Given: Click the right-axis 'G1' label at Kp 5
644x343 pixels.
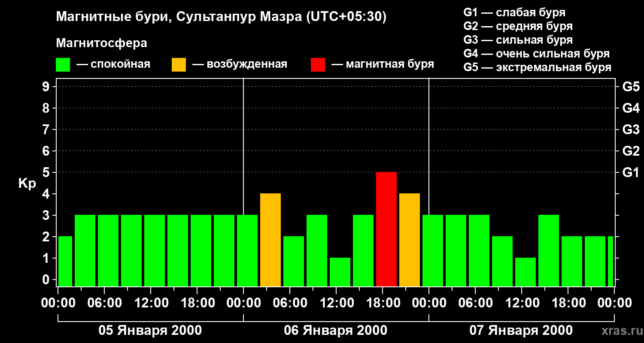Looking at the screenshot, I should (x=631, y=172).
